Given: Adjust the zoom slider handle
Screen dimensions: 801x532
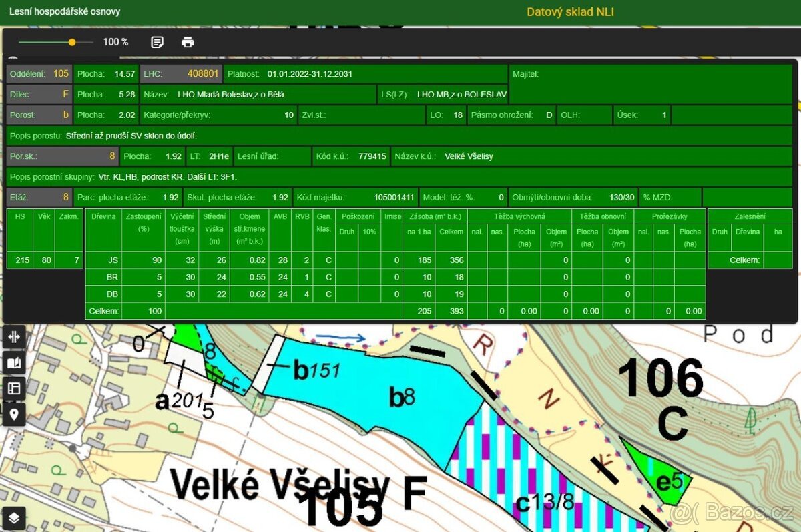Looking at the screenshot, I should pos(72,42).
